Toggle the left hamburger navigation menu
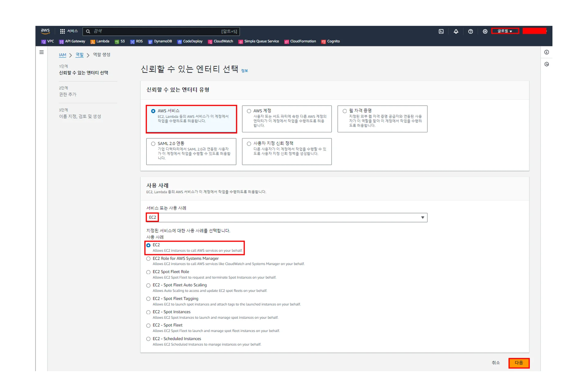 click(x=42, y=52)
